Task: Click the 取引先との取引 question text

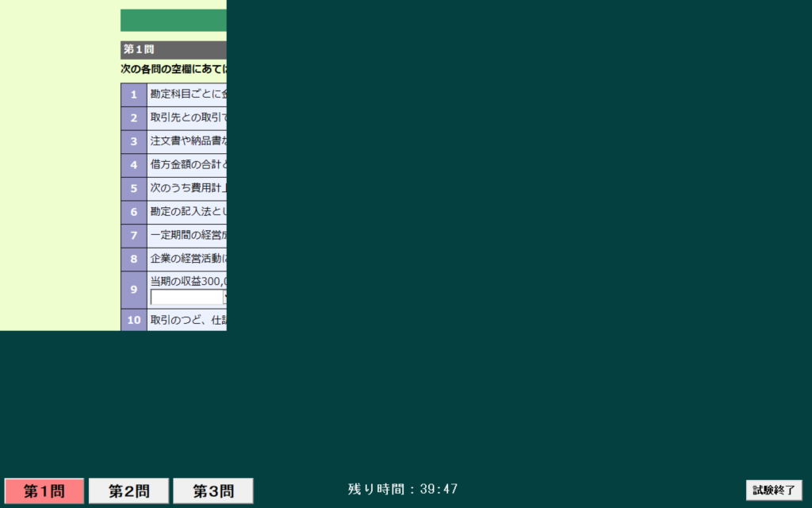Action: pos(188,117)
